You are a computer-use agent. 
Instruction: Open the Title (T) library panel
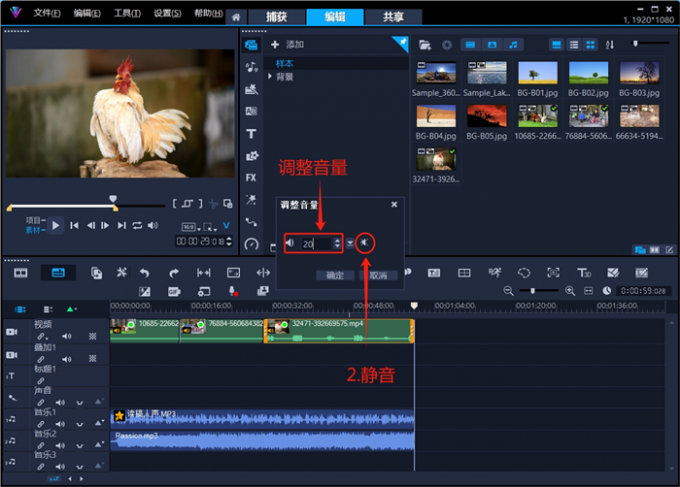[251, 134]
